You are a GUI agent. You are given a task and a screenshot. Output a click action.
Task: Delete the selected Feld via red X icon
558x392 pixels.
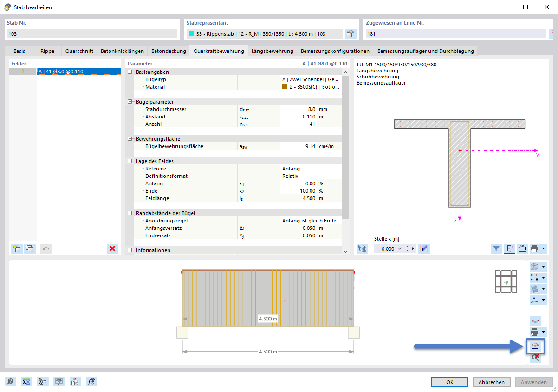point(112,248)
